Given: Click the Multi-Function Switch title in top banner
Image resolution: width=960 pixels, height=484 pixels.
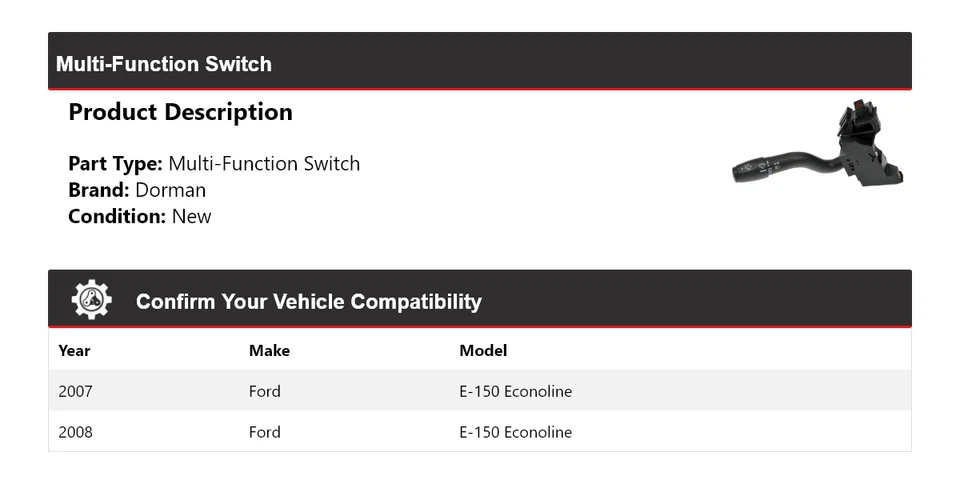Looking at the screenshot, I should [164, 64].
